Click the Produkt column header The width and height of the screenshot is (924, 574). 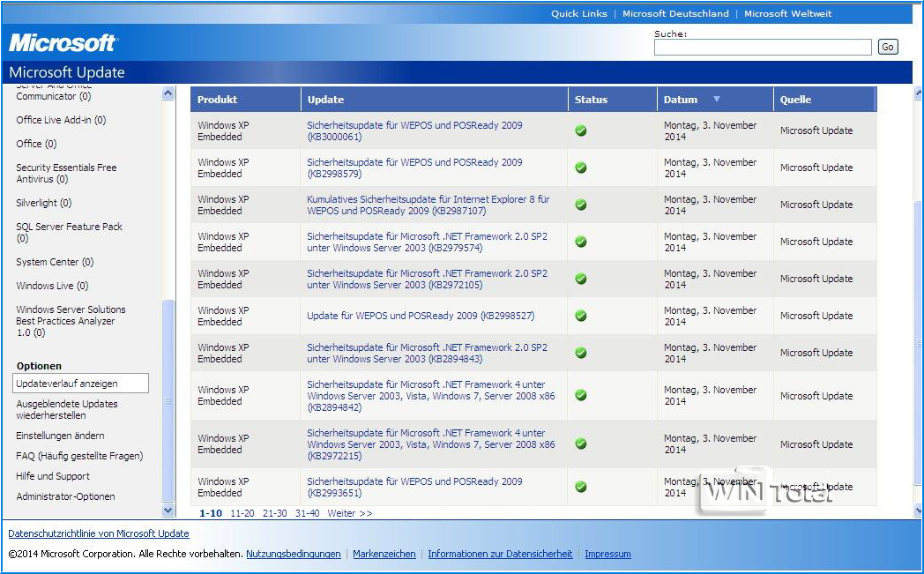[245, 100]
